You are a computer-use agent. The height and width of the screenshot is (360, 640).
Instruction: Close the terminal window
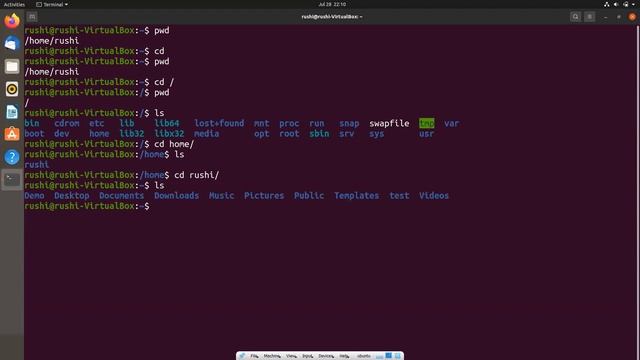(x=632, y=17)
